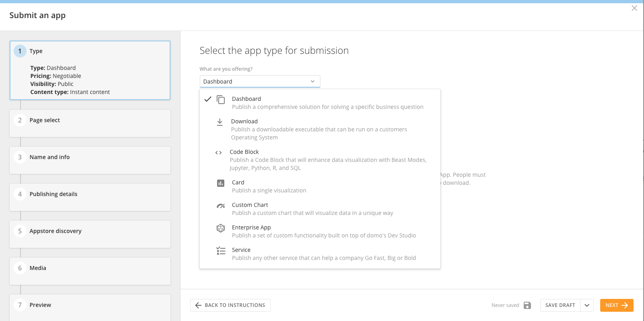Image resolution: width=644 pixels, height=321 pixels.
Task: Expand the Save Draft options arrow
Action: (x=587, y=305)
